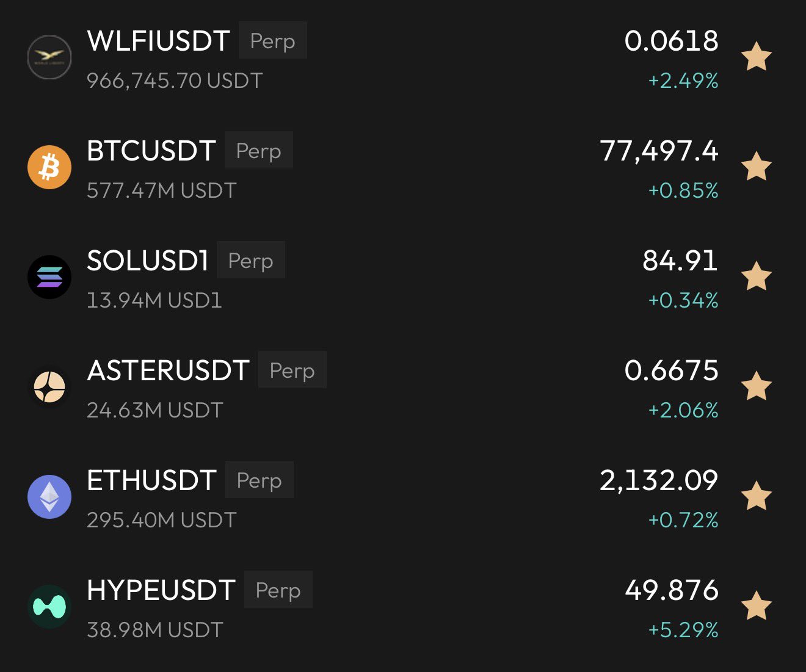806x672 pixels.
Task: Toggle favorite star for ASTERUSDT
Action: point(757,386)
